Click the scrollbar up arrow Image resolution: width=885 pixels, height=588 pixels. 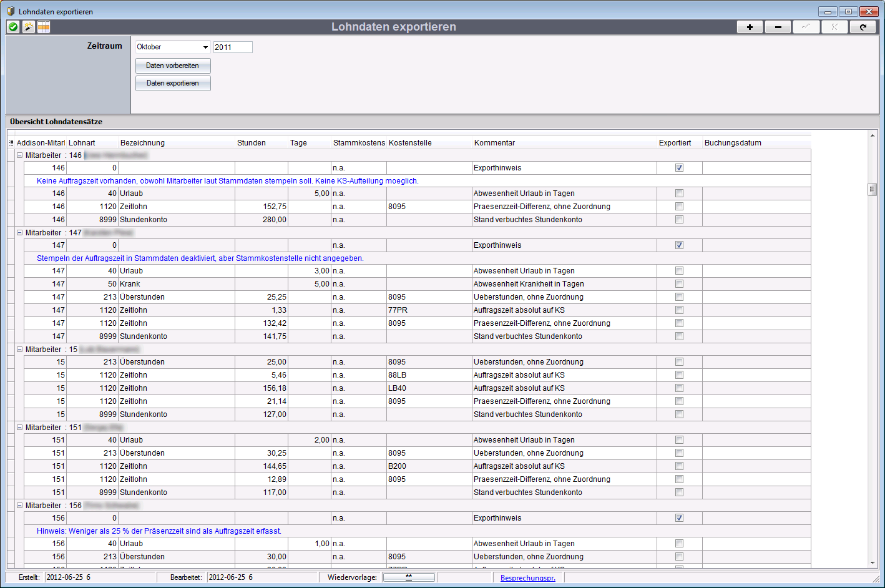coord(872,135)
